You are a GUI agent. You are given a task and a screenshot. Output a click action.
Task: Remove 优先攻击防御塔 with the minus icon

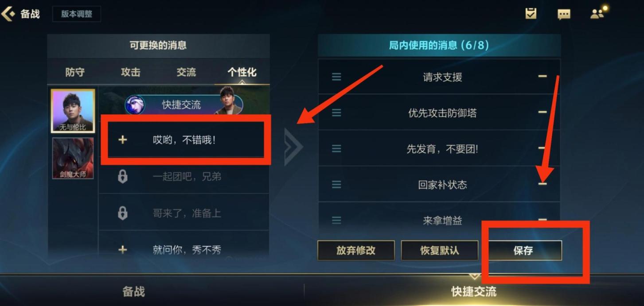coord(543,112)
